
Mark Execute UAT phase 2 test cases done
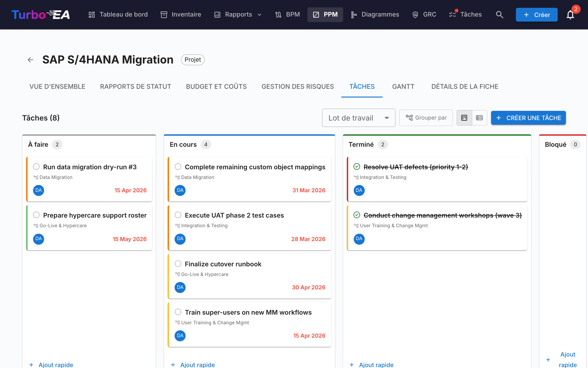(x=178, y=215)
